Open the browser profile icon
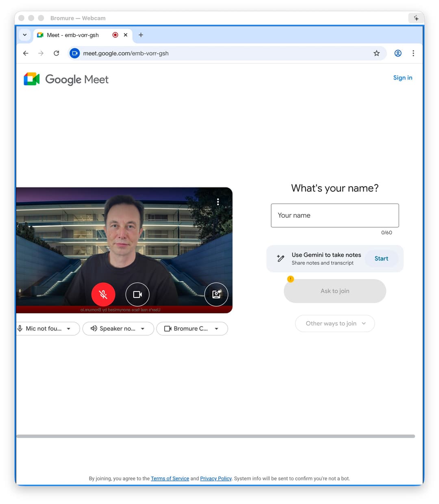Screen dimensions: 439x504 [x=398, y=53]
